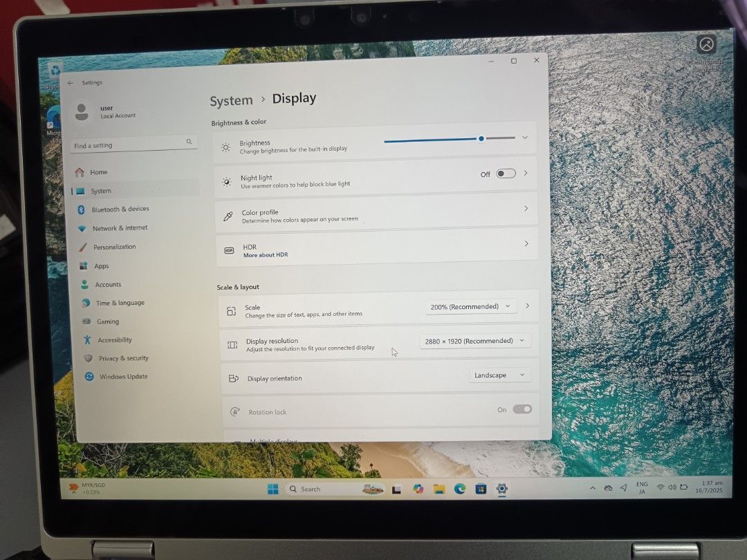Image resolution: width=747 pixels, height=560 pixels.
Task: Open the Recycle Bin on the desktop
Action: 55,75
